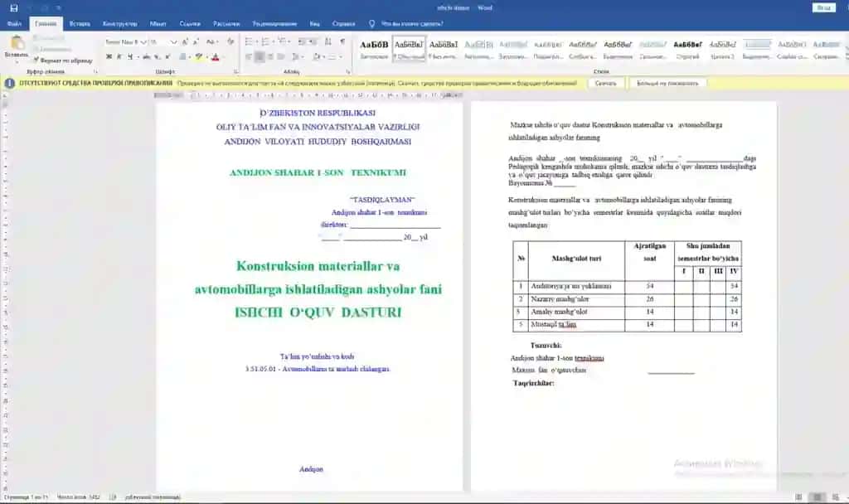Click the page count in status bar
The image size is (849, 504).
27,497
